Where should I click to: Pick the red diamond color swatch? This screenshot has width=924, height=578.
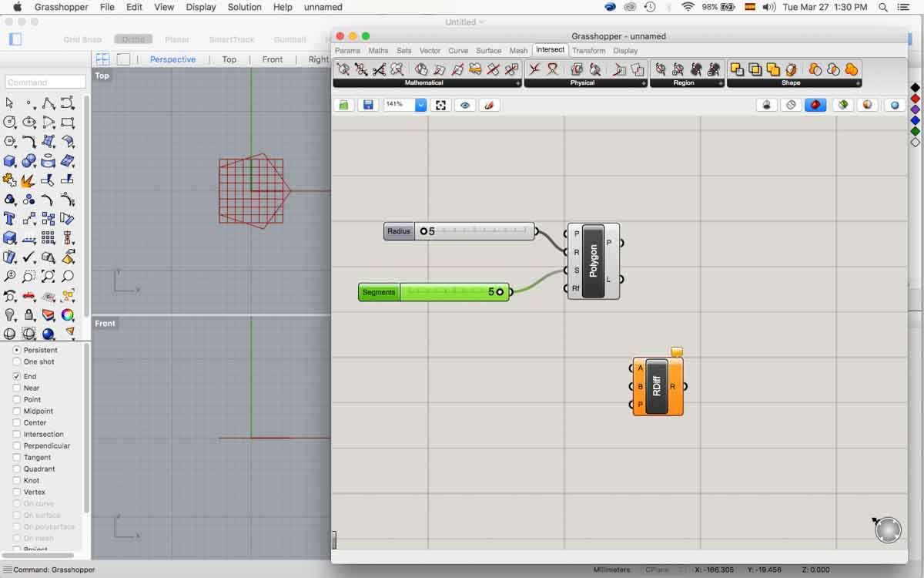(x=915, y=99)
